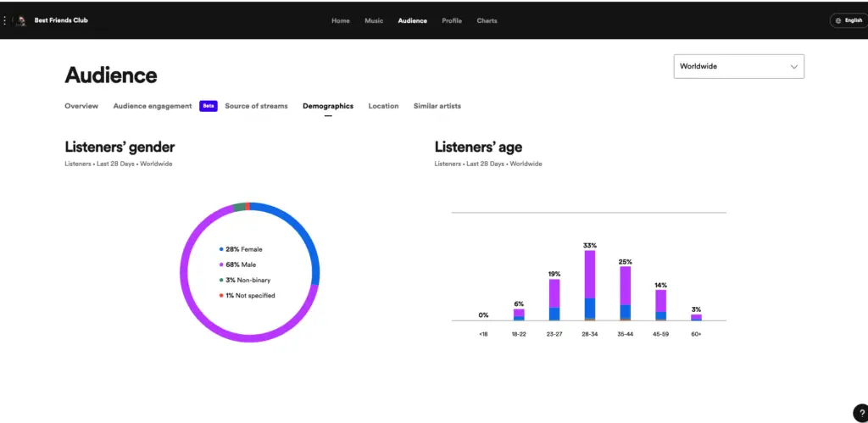Expand the Worldwide region chevron
The height and width of the screenshot is (423, 868).
coord(793,66)
